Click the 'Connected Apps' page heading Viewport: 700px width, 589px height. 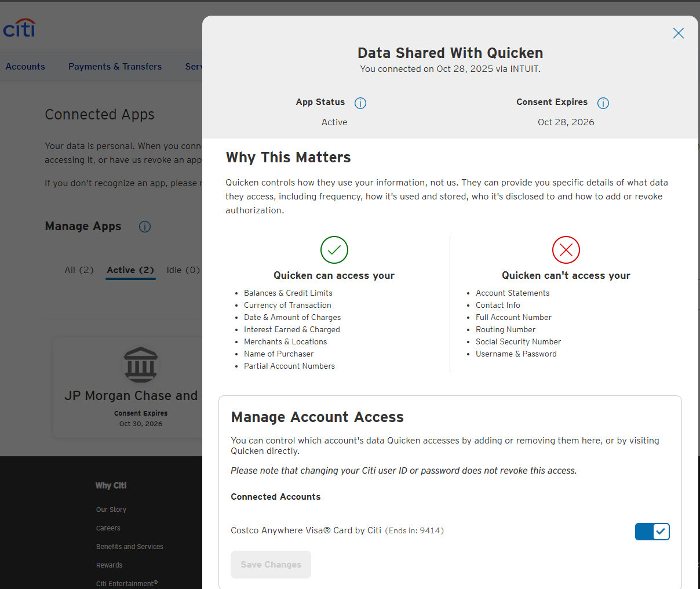point(100,115)
